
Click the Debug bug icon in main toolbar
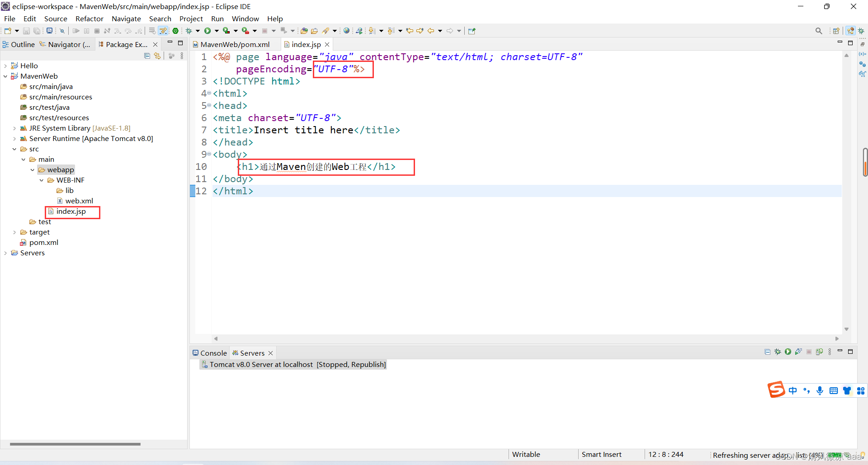pyautogui.click(x=189, y=31)
